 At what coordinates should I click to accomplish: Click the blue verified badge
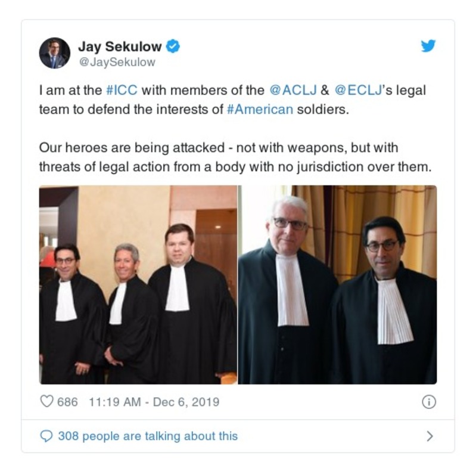click(173, 46)
